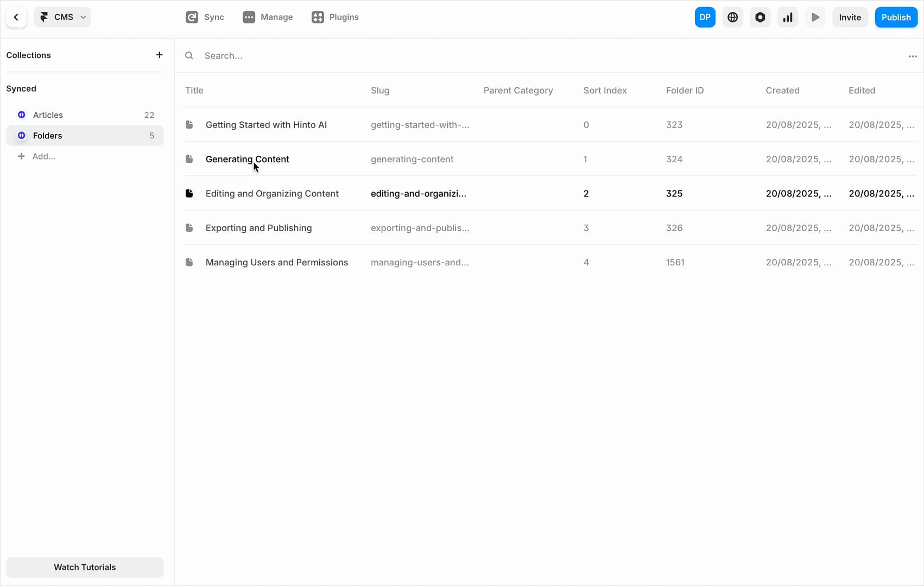Add a new collection with plus icon

pyautogui.click(x=159, y=55)
